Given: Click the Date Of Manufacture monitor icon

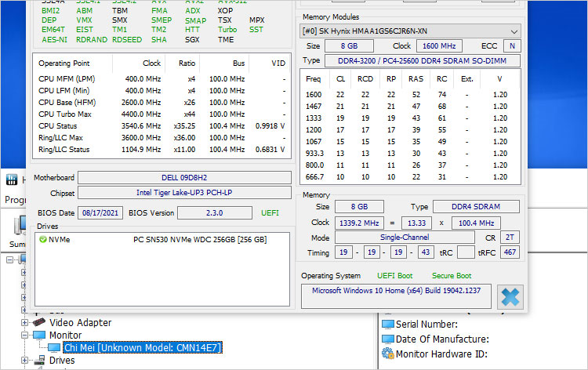Looking at the screenshot, I should 387,339.
